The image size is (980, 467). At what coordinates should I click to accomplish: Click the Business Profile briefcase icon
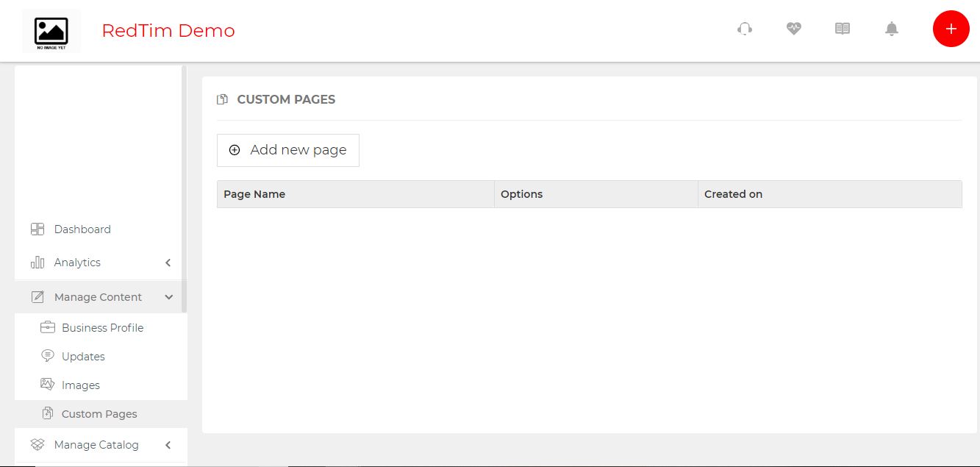tap(48, 327)
